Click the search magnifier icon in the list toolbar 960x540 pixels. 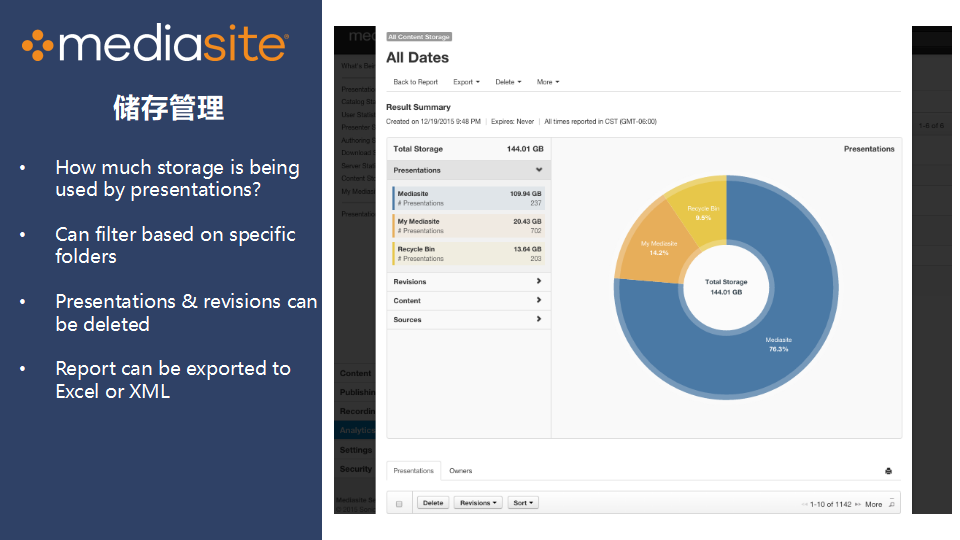click(x=891, y=504)
